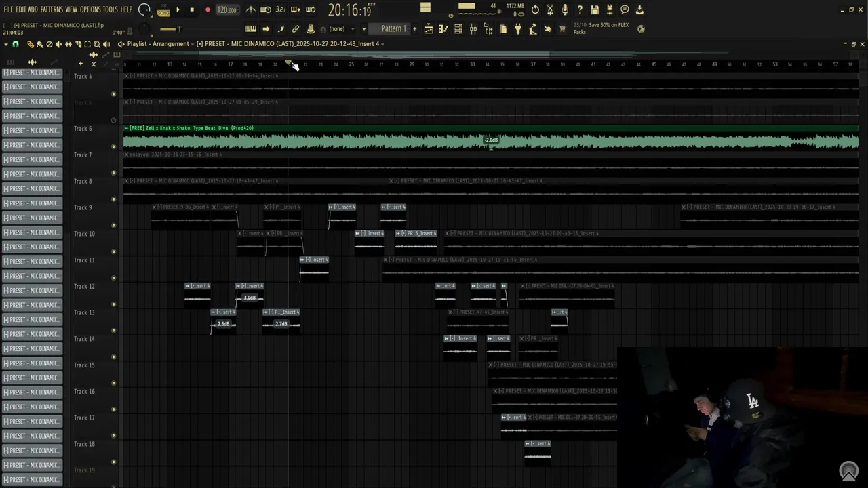
Task: Mute Track 12 with its green switch
Action: tap(113, 304)
